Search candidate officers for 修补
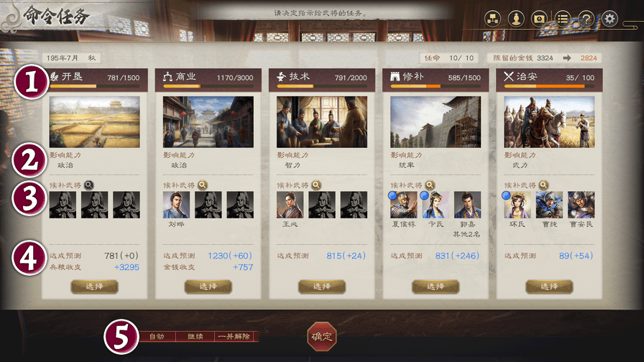644x362 pixels. click(429, 185)
